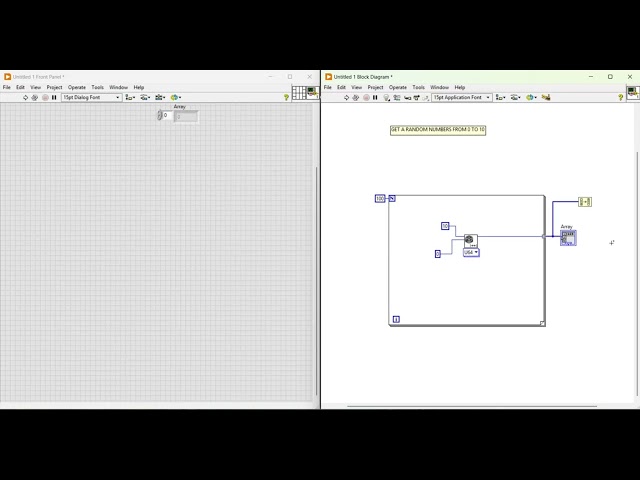
Task: Open Operate menu in Block Diagram window
Action: (398, 87)
